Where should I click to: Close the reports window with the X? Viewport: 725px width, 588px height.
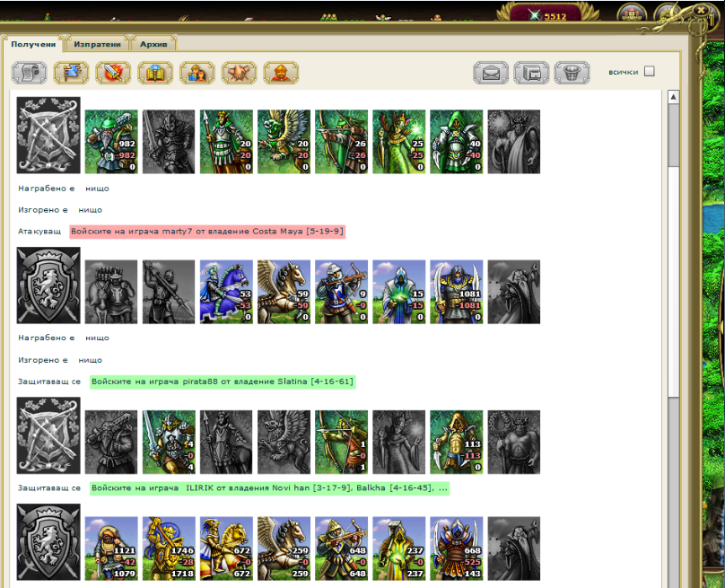coord(702,10)
